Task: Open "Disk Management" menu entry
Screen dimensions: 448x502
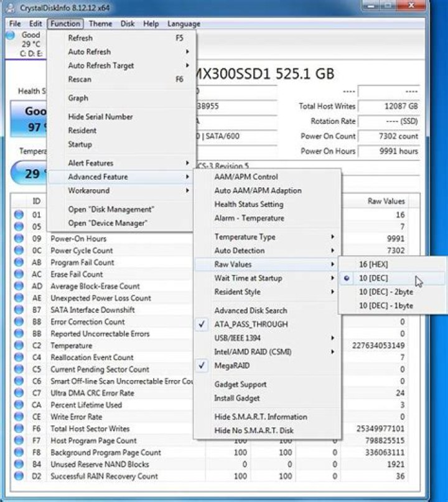Action: coord(121,210)
